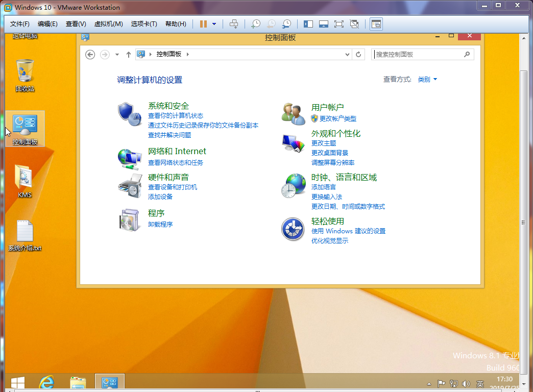The height and width of the screenshot is (392, 533).
Task: Open the 虚拟机(M) menu
Action: (x=108, y=24)
